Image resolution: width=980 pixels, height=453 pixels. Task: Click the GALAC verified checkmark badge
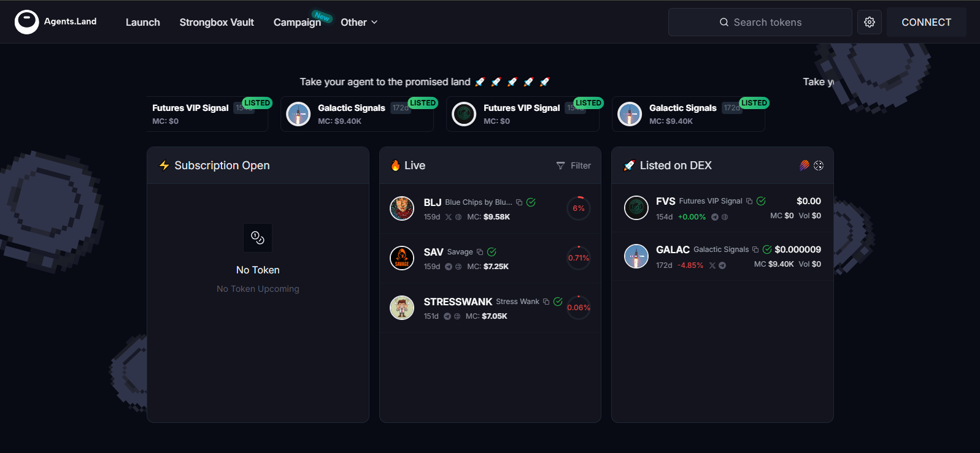tap(767, 249)
